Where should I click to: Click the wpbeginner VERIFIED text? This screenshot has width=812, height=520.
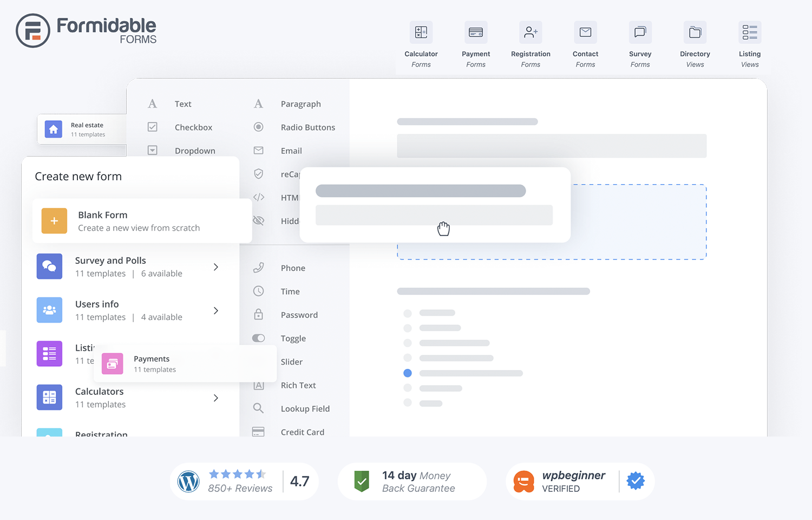(574, 482)
